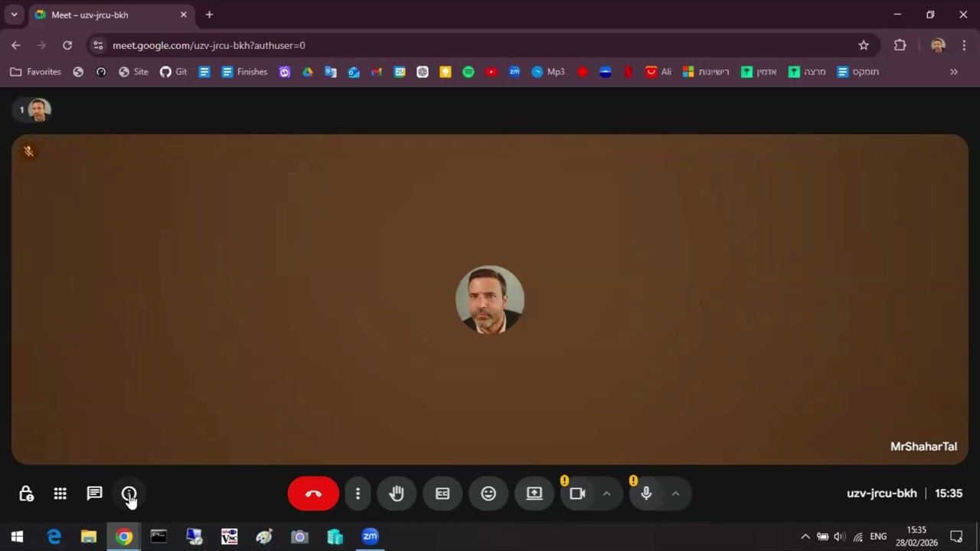The image size is (980, 551).
Task: Leave the call with the red hang-up button
Action: pos(313,494)
